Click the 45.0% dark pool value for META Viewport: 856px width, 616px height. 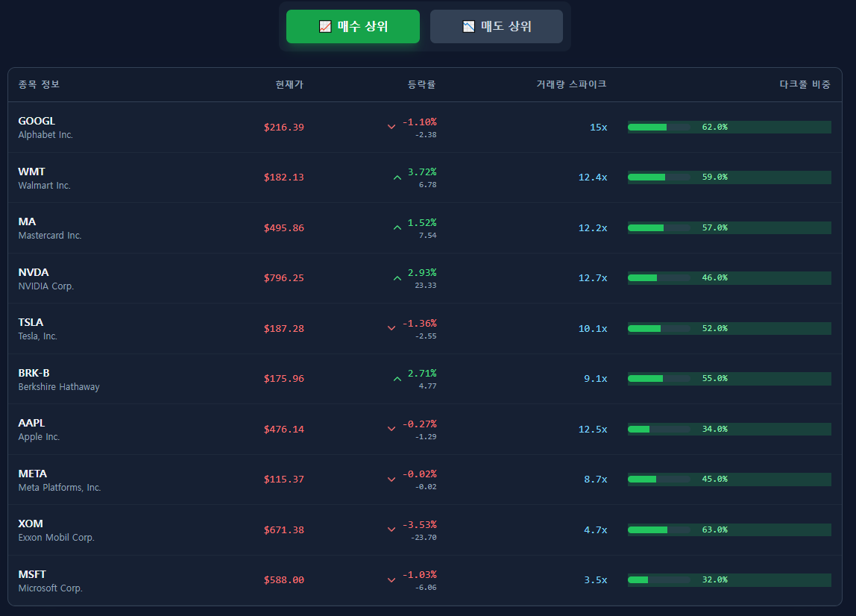(x=714, y=480)
